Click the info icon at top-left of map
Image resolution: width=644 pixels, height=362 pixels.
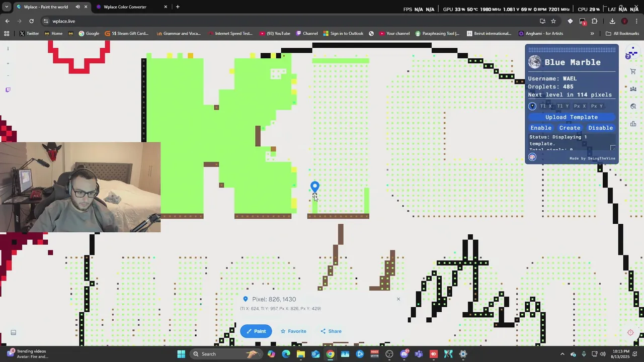click(8, 49)
